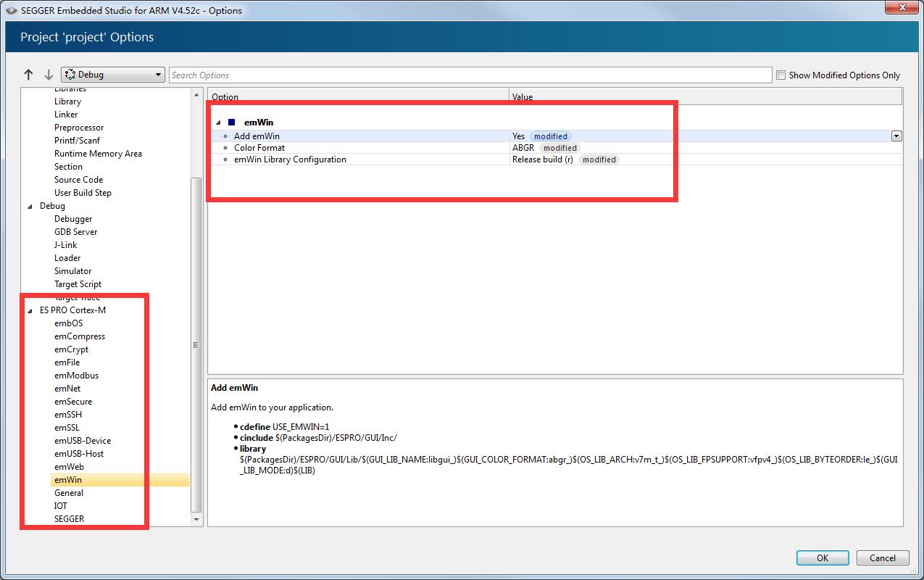
Task: Close the Options dialog window
Action: (x=901, y=7)
